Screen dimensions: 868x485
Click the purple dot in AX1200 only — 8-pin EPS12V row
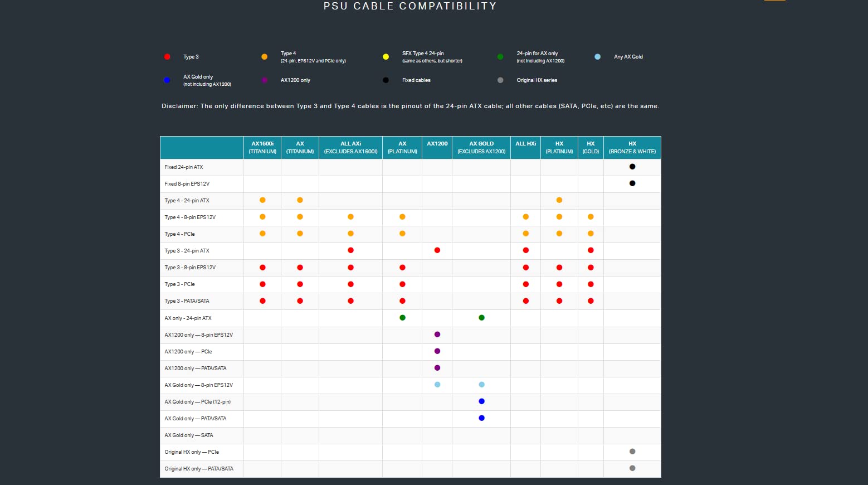click(437, 334)
